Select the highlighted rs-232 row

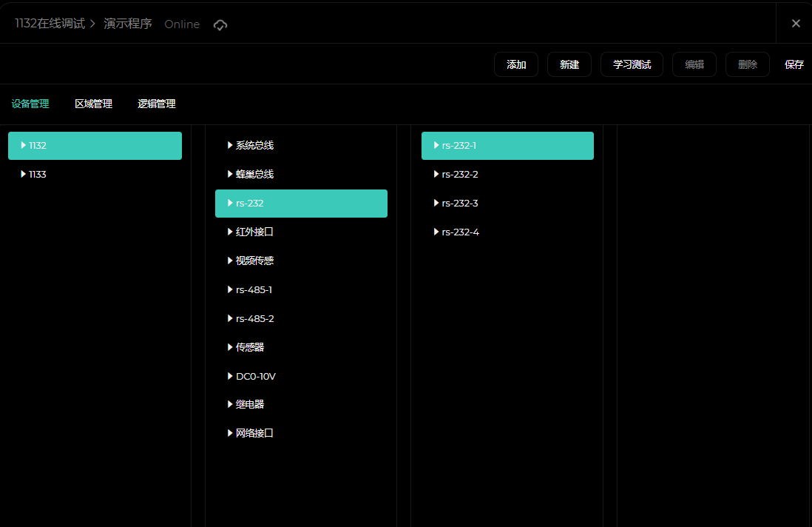coord(301,204)
